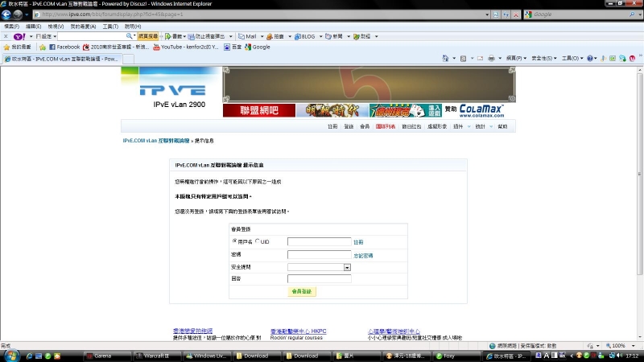The image size is (644, 362).
Task: Click the add-to-favorites-bar star icon
Action: pos(43,47)
